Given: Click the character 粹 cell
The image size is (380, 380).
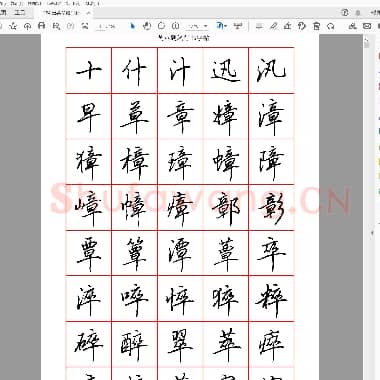Looking at the screenshot, I should pos(271,299).
